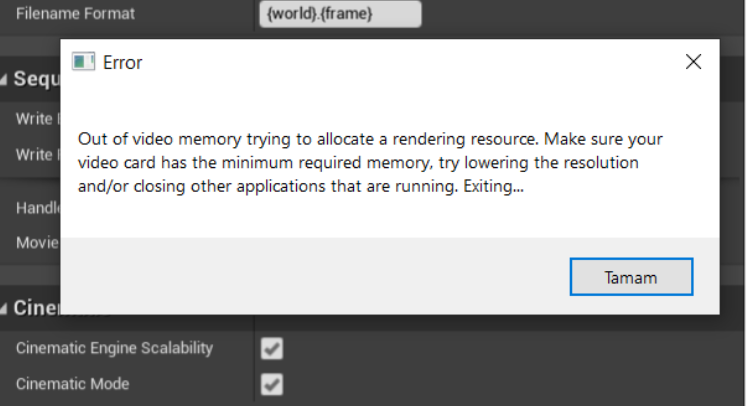Click the Tamam button

[x=631, y=277]
